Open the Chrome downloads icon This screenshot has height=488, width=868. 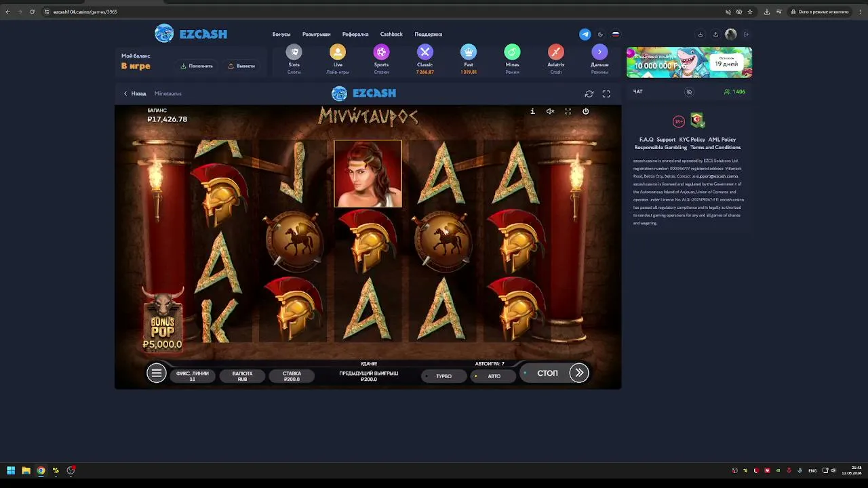pyautogui.click(x=767, y=12)
